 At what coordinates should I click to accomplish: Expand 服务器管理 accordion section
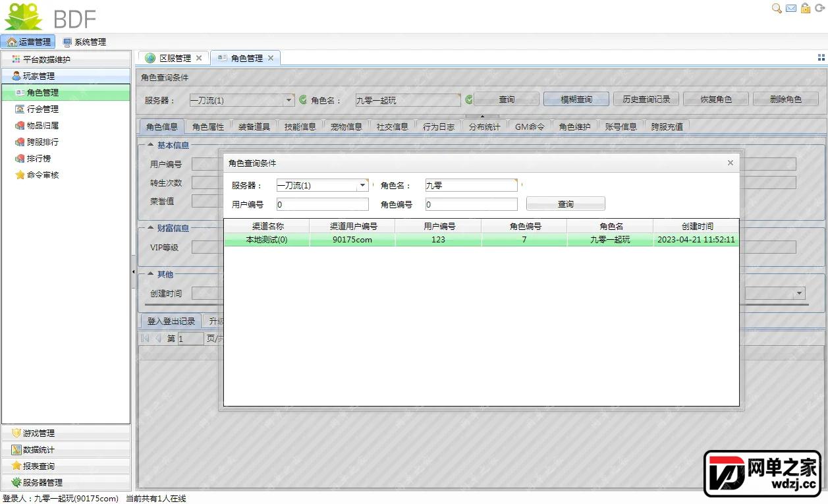coord(66,482)
